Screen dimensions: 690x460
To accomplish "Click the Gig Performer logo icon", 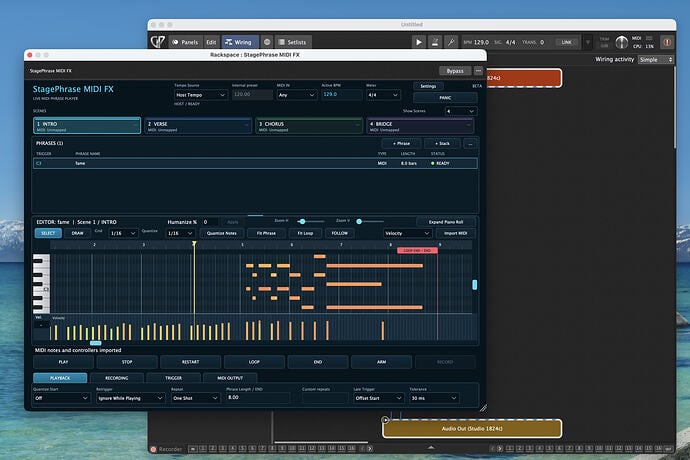I will coord(158,42).
